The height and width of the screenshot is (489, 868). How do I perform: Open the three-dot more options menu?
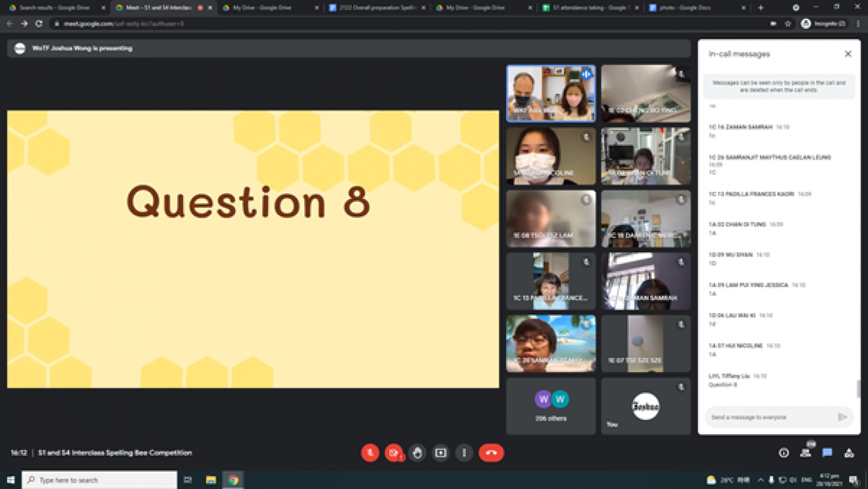coord(464,453)
